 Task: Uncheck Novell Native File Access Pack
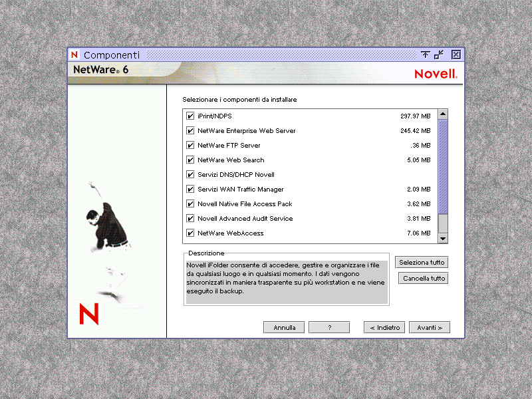pos(190,203)
